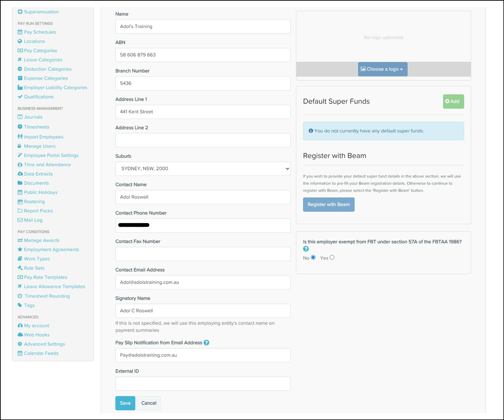Add a default super fund
This screenshot has width=504, height=420.
453,101
